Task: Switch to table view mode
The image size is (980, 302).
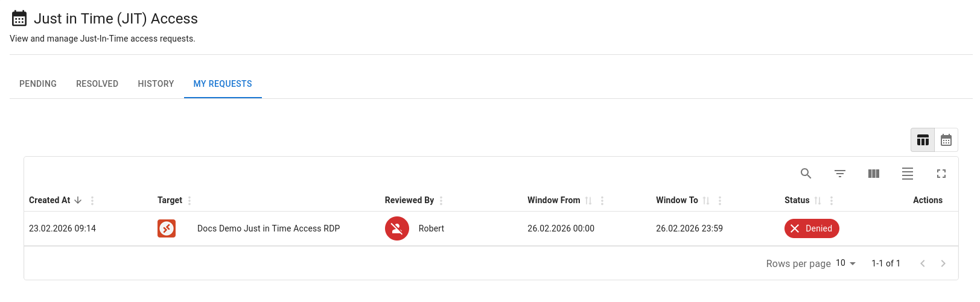Action: click(x=923, y=140)
